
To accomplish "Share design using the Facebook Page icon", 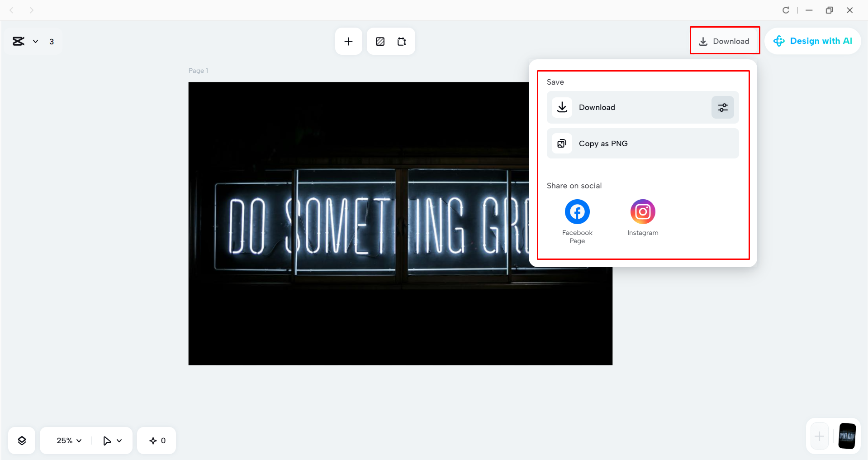I will 577,211.
